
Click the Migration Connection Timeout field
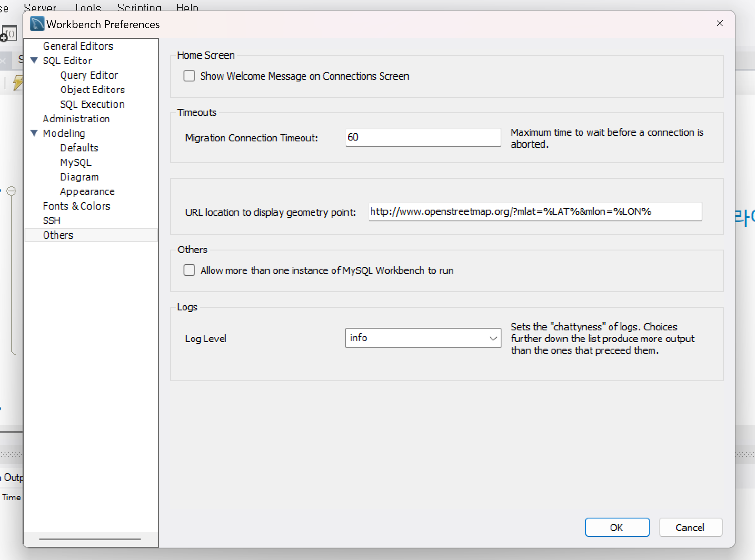423,137
